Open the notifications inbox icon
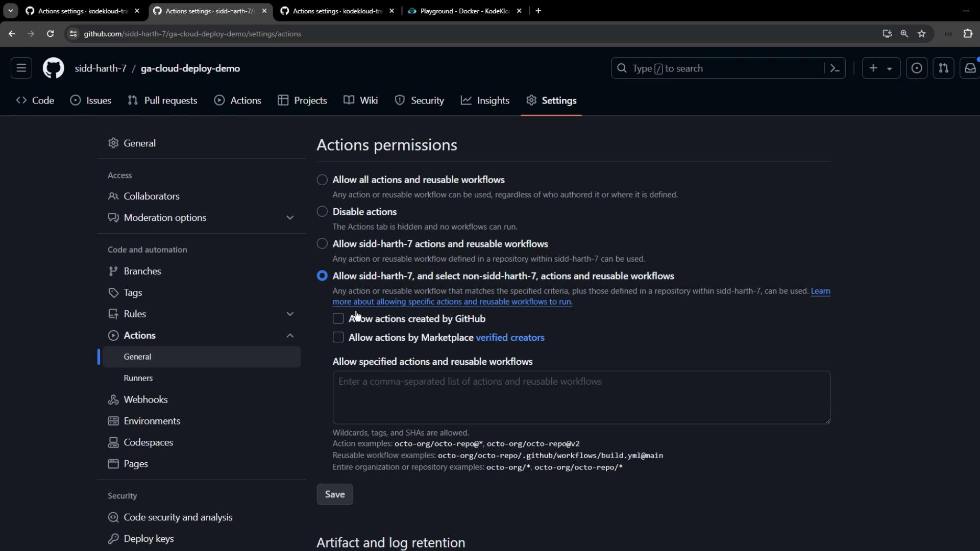980x551 pixels. [970, 68]
